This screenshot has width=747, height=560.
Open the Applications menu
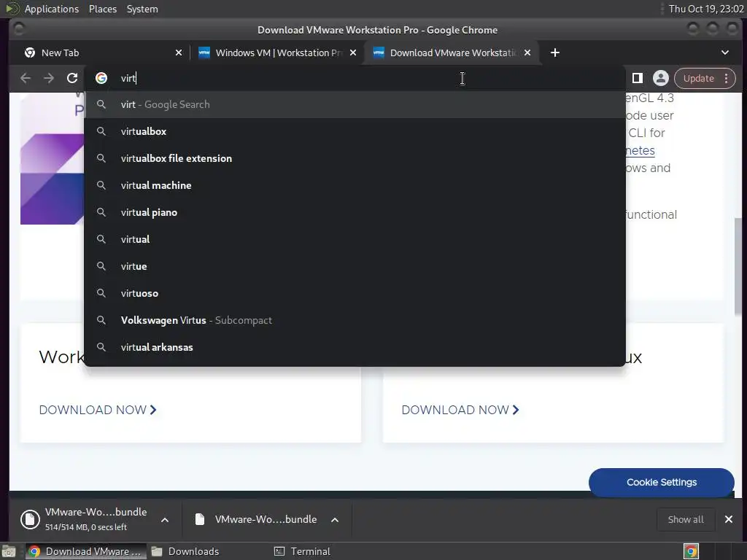tap(52, 9)
